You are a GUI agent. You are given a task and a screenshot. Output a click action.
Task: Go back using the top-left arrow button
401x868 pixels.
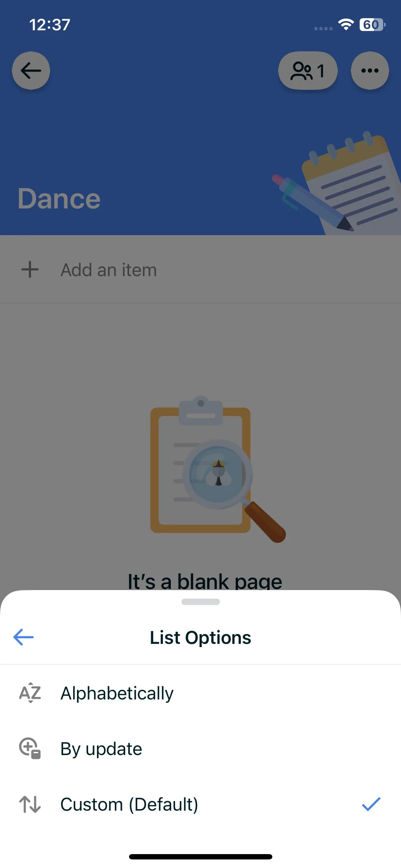pos(31,71)
